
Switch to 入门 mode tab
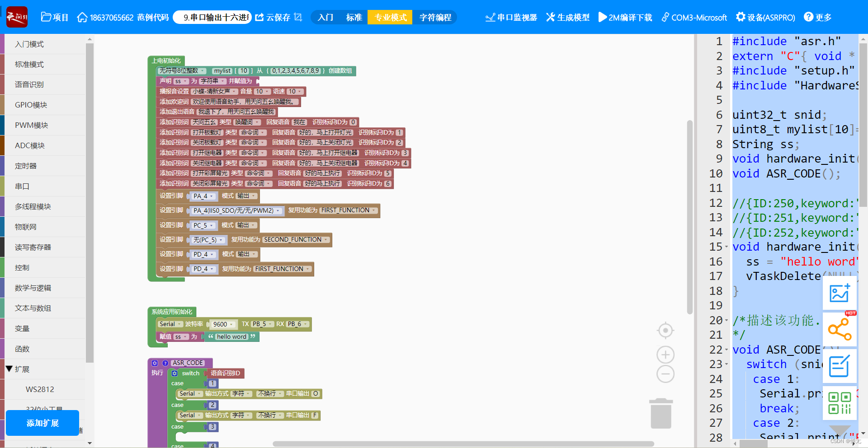pos(325,17)
